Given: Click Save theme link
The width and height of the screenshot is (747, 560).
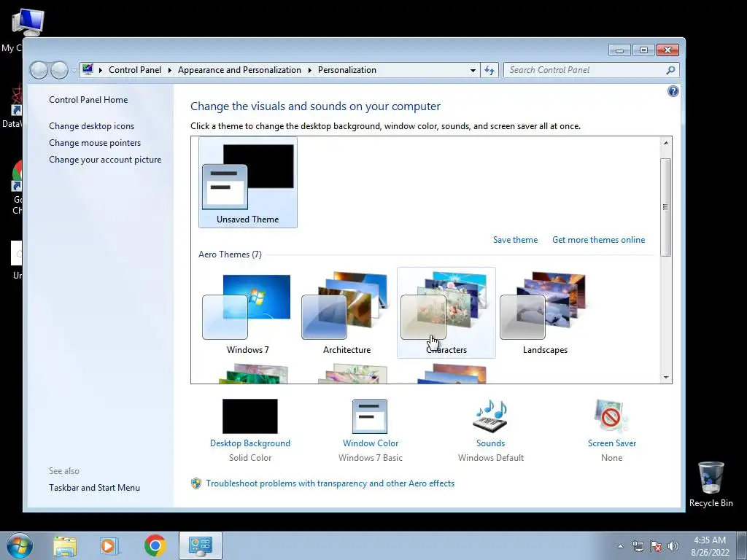Looking at the screenshot, I should coord(516,239).
